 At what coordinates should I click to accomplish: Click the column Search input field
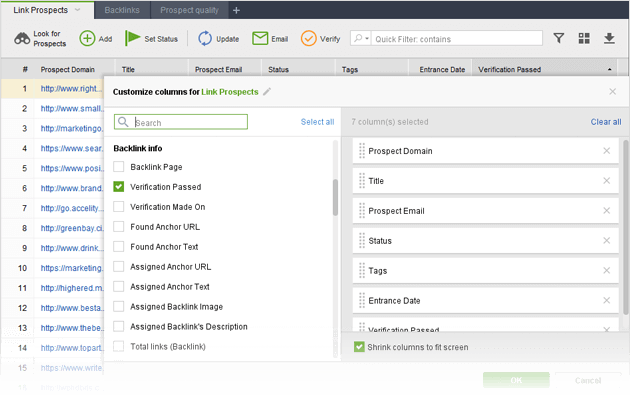(x=181, y=122)
